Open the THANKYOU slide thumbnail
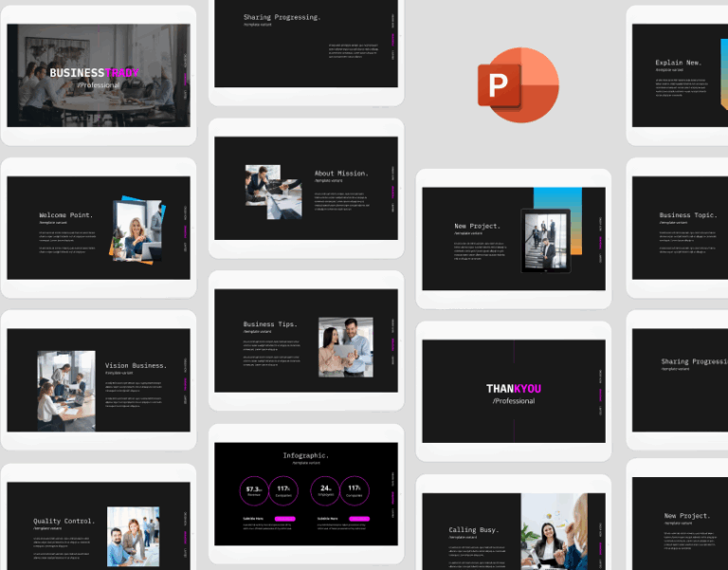728x570 pixels. [514, 391]
